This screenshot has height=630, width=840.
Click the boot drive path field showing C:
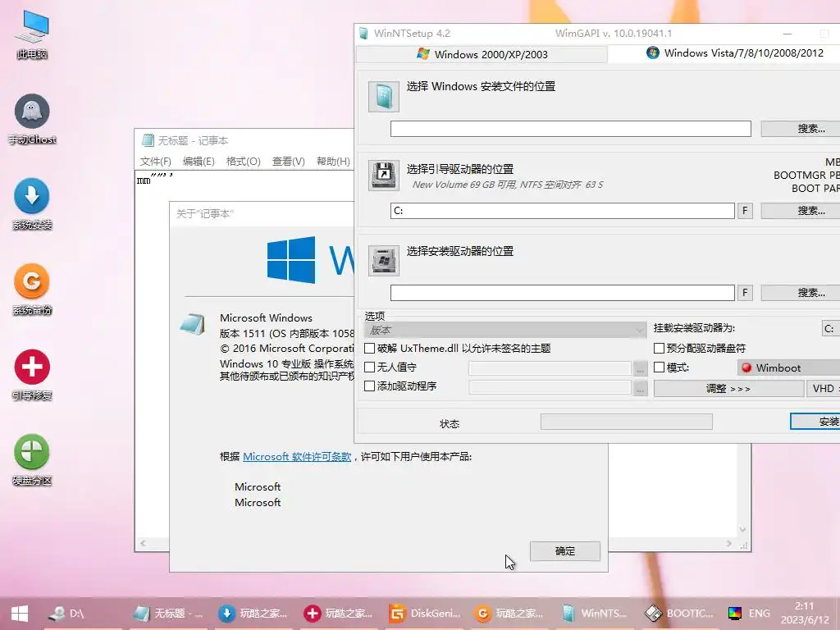point(563,211)
